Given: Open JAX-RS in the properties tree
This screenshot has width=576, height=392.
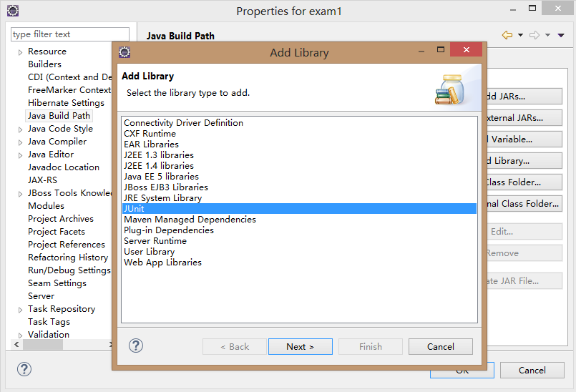Looking at the screenshot, I should pyautogui.click(x=43, y=180).
